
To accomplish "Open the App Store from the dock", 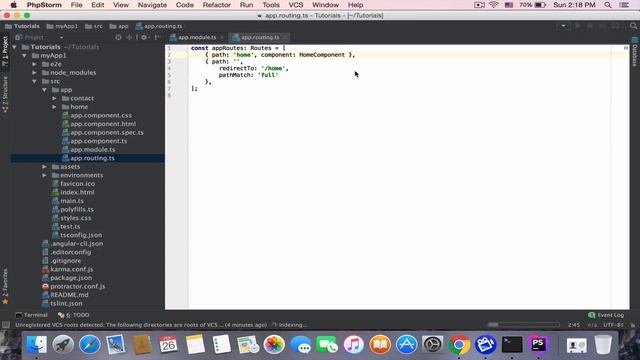I will pos(407,345).
